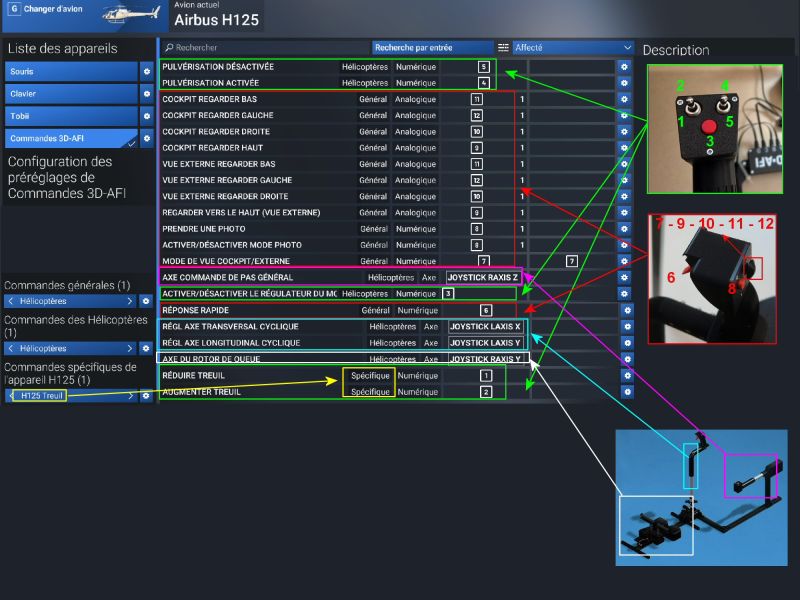Click JOYSTICK LAXIS X binding
Screen dimensions: 800x600
(x=485, y=327)
